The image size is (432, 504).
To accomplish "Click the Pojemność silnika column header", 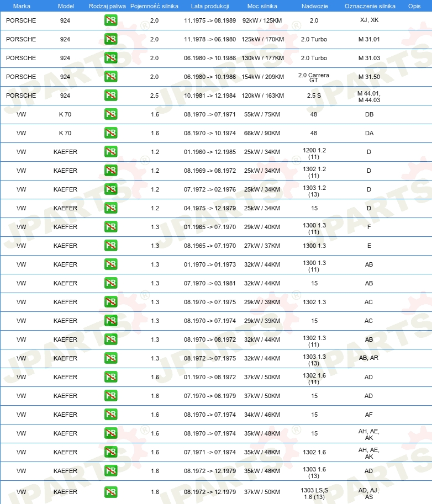I will tap(154, 6).
